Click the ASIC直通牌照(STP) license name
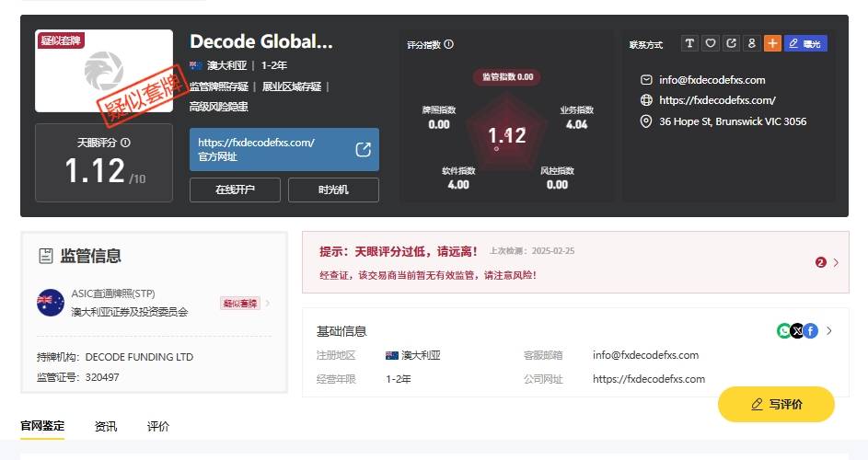Image resolution: width=868 pixels, height=460 pixels. tap(113, 293)
